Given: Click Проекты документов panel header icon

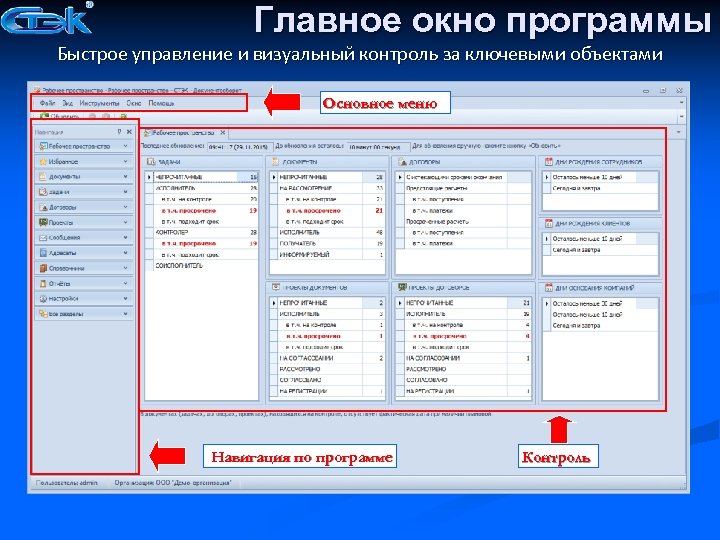Looking at the screenshot, I should click(x=276, y=287).
